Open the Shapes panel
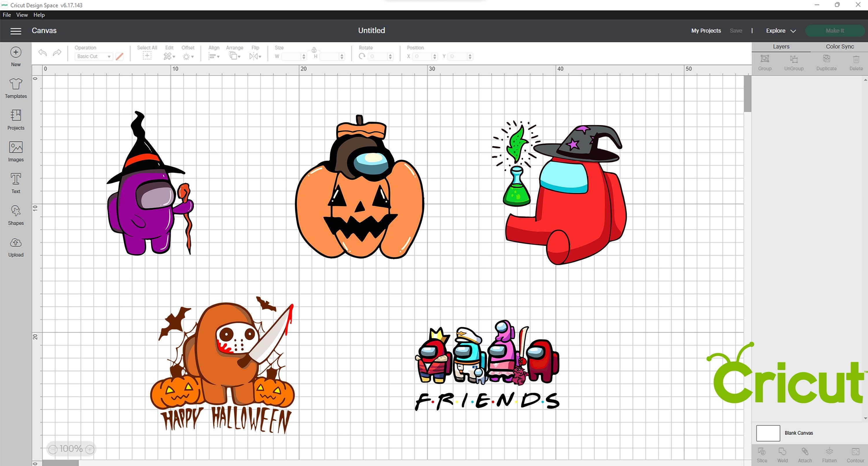This screenshot has height=466, width=868. 16,215
